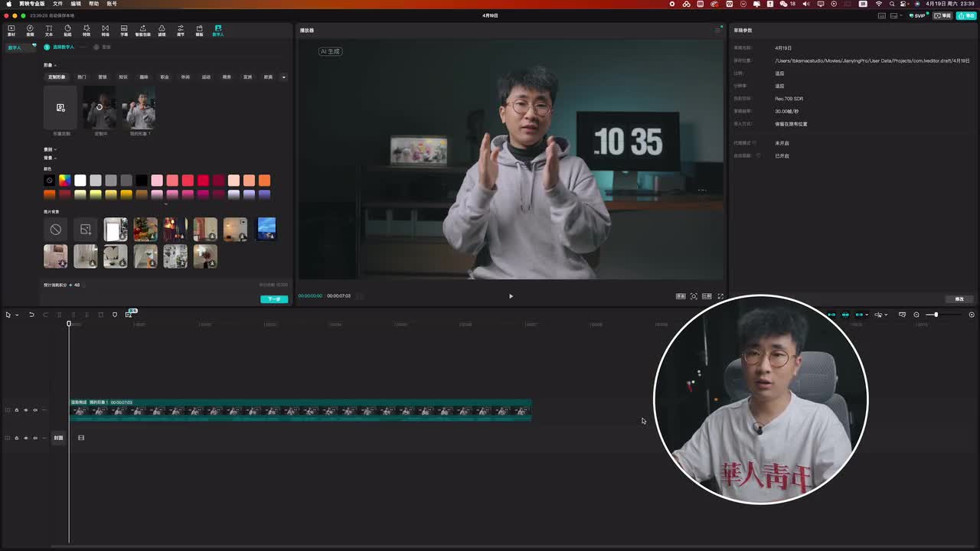Click the 封面 cover button

tap(58, 438)
